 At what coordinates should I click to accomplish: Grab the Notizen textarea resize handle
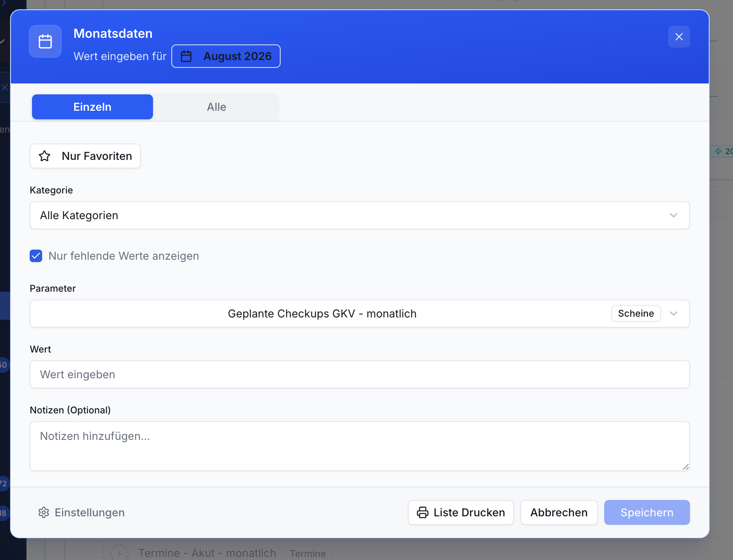[x=686, y=467]
